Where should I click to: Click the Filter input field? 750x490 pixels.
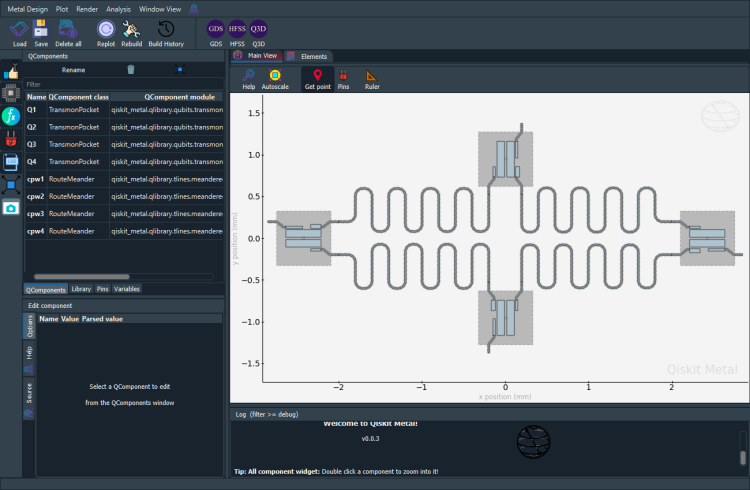coord(123,84)
